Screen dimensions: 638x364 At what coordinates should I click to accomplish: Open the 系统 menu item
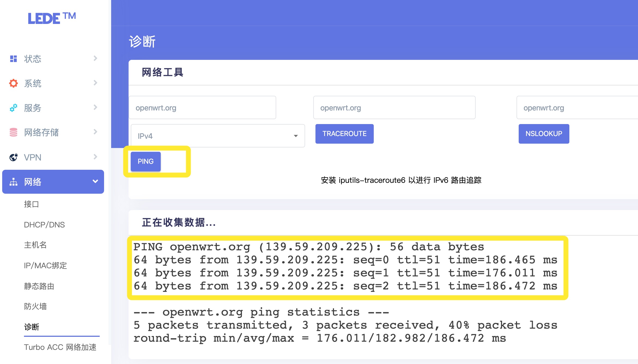coord(53,83)
